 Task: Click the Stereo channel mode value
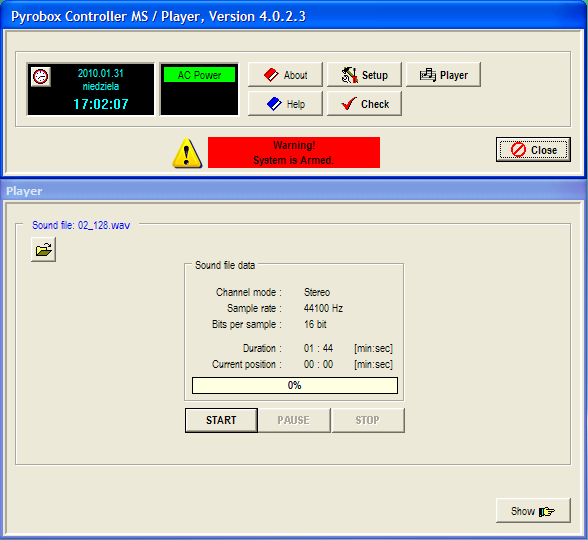click(317, 292)
